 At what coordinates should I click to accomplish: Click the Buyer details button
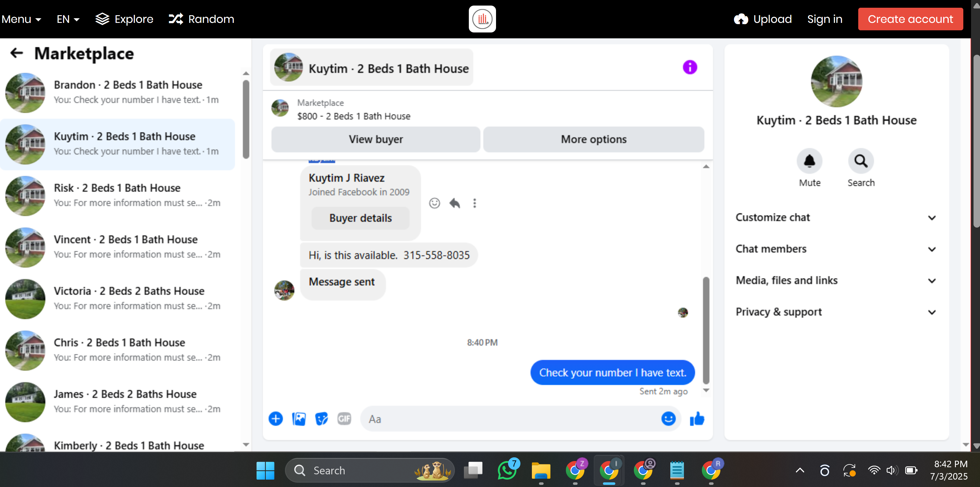click(x=361, y=218)
